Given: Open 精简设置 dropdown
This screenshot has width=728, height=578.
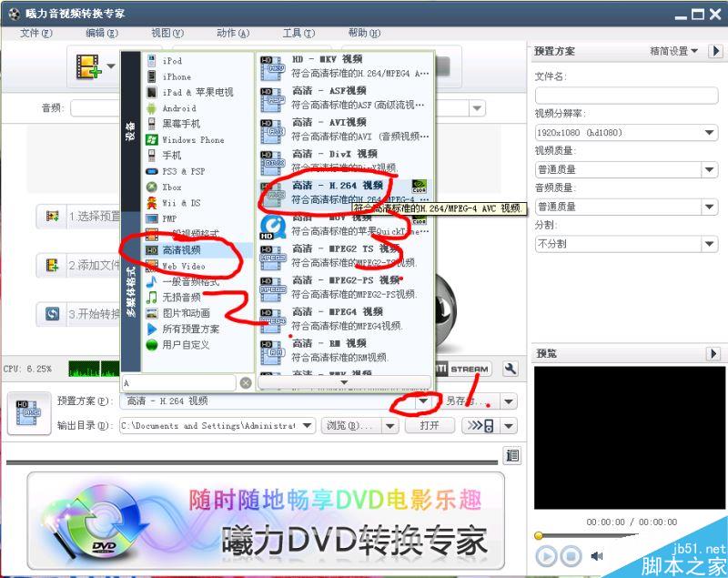Looking at the screenshot, I should (x=673, y=51).
